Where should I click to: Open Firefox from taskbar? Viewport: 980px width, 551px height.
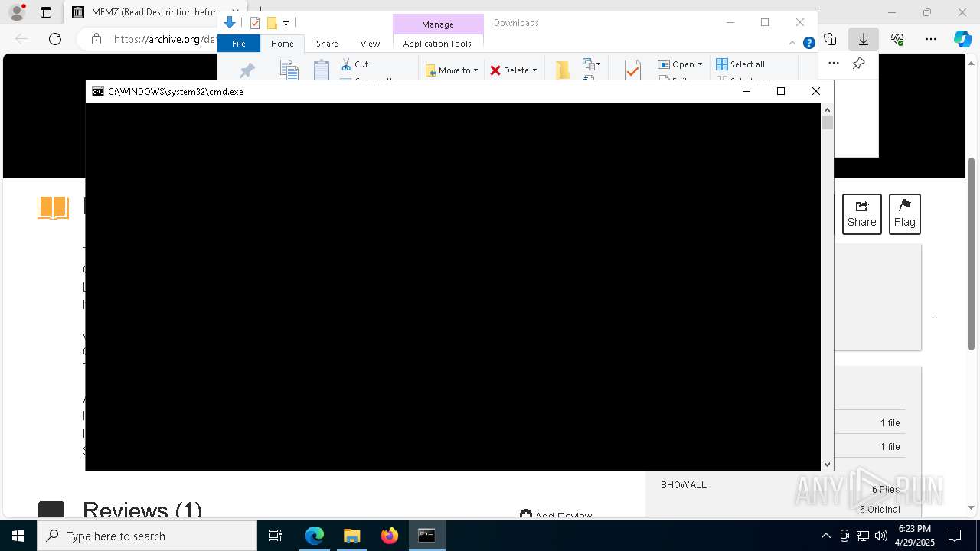point(390,536)
